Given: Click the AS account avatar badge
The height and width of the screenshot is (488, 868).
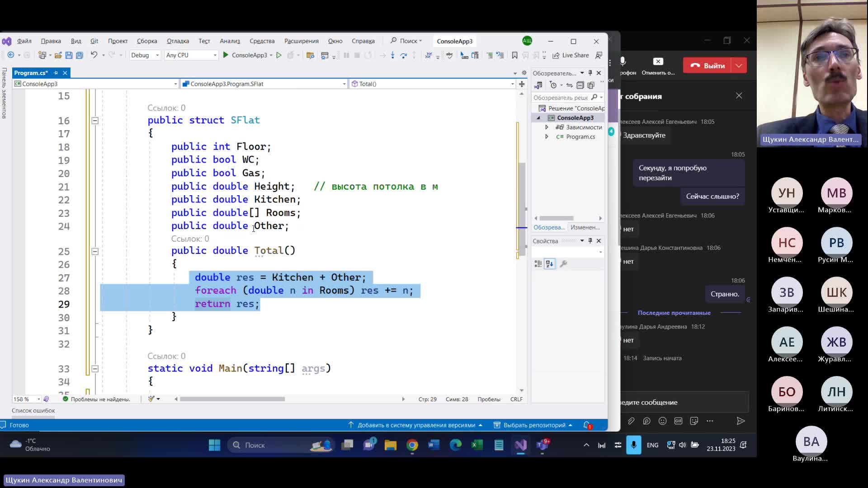Looking at the screenshot, I should coord(527,41).
